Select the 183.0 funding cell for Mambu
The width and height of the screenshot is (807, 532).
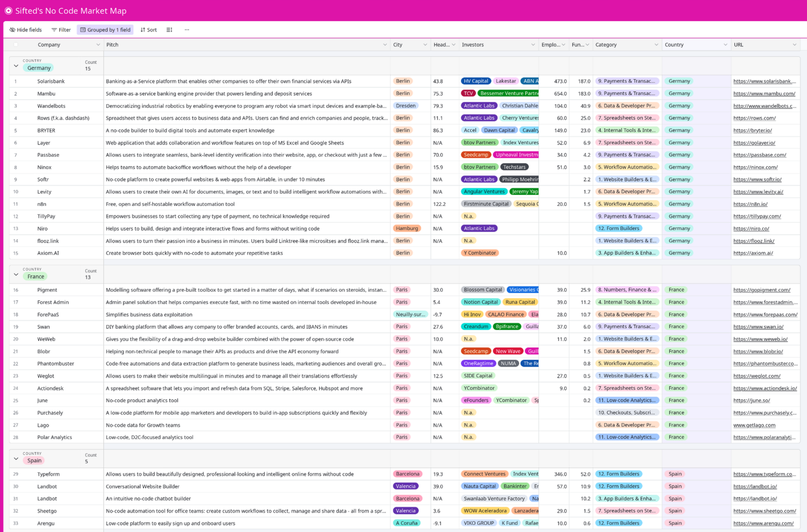click(x=581, y=94)
